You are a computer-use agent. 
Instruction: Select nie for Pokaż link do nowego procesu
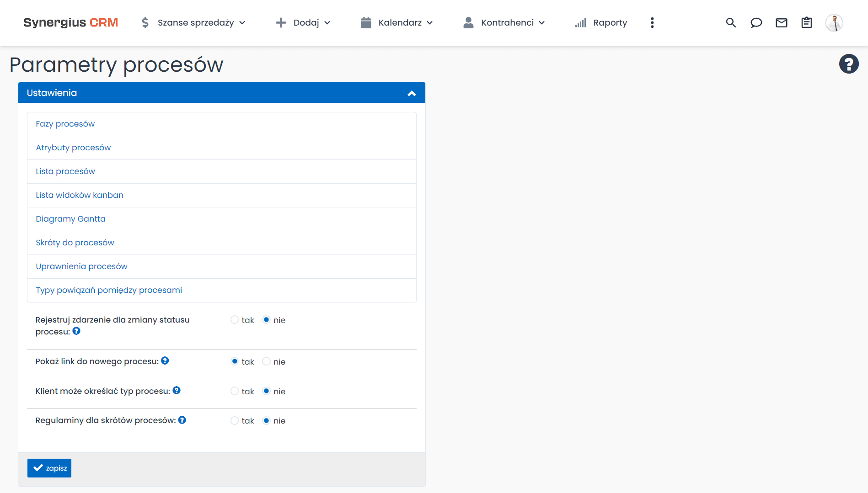coord(266,361)
